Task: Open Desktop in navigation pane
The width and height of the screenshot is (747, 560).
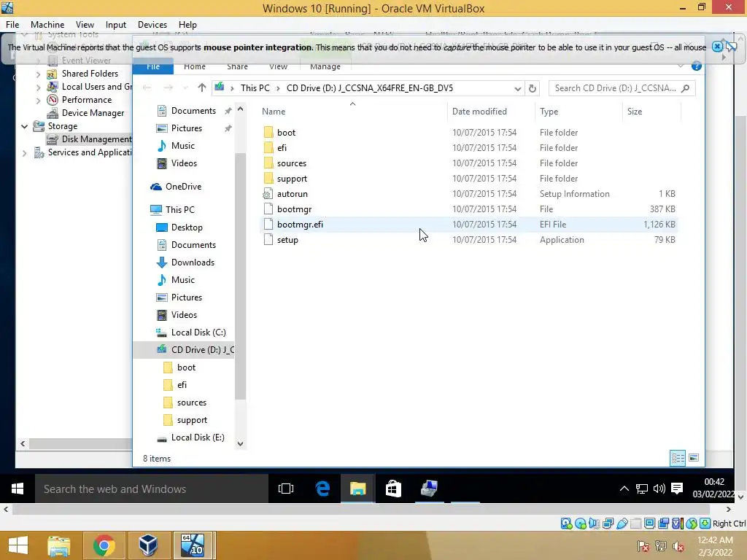Action: pyautogui.click(x=187, y=227)
